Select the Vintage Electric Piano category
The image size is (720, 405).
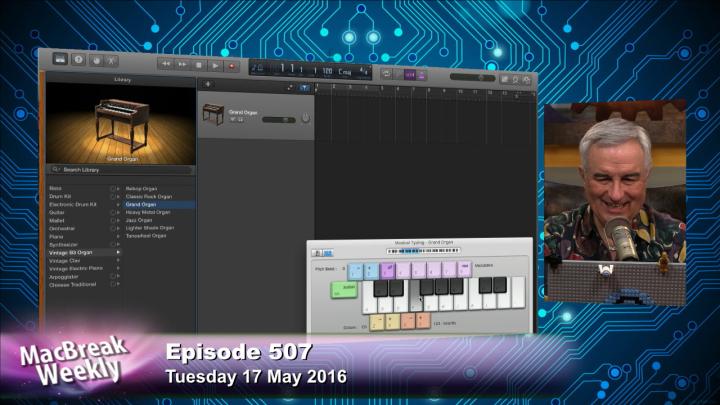[76, 269]
